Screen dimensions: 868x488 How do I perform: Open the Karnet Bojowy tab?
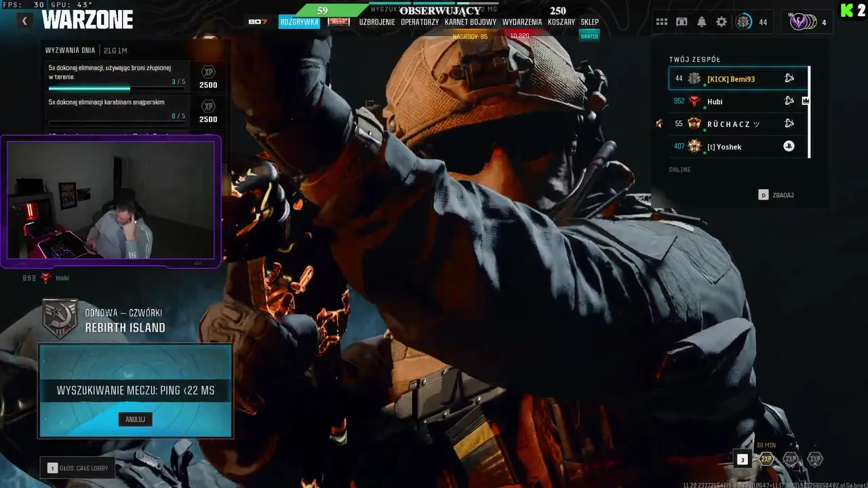[471, 22]
